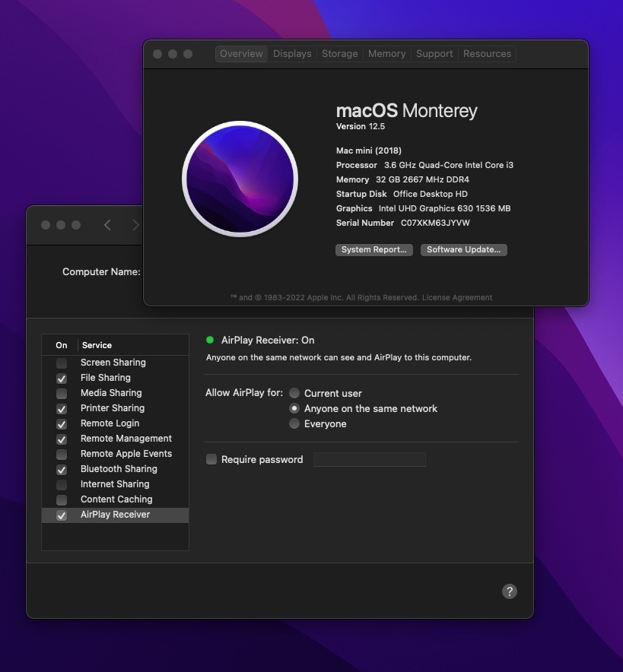Select the Screen Sharing service row
The image size is (623, 672).
click(x=116, y=363)
